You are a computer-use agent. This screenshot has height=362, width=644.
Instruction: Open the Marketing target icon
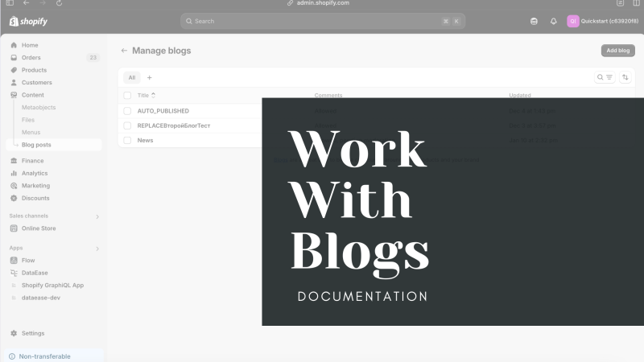[x=14, y=186]
